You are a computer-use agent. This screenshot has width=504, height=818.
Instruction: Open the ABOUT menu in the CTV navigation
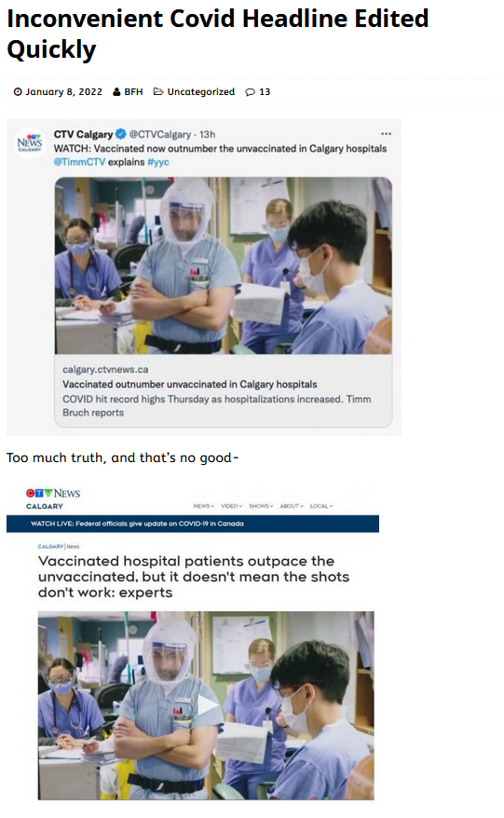click(x=292, y=506)
